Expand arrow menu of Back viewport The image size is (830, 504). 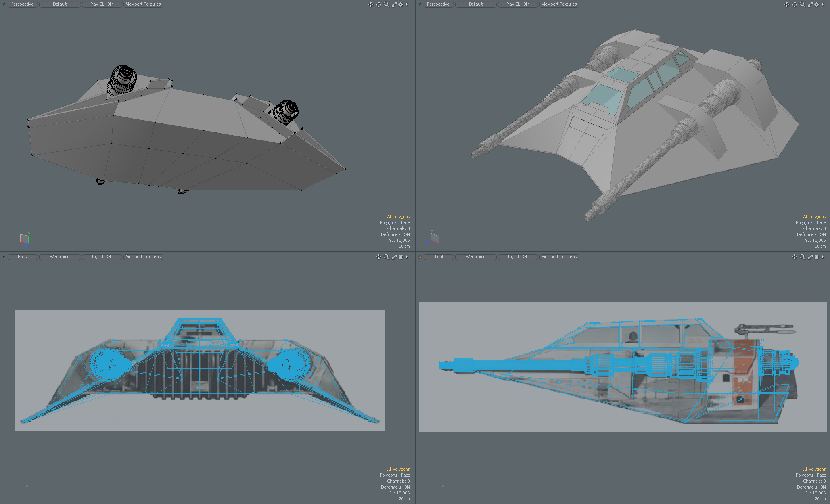coord(407,257)
